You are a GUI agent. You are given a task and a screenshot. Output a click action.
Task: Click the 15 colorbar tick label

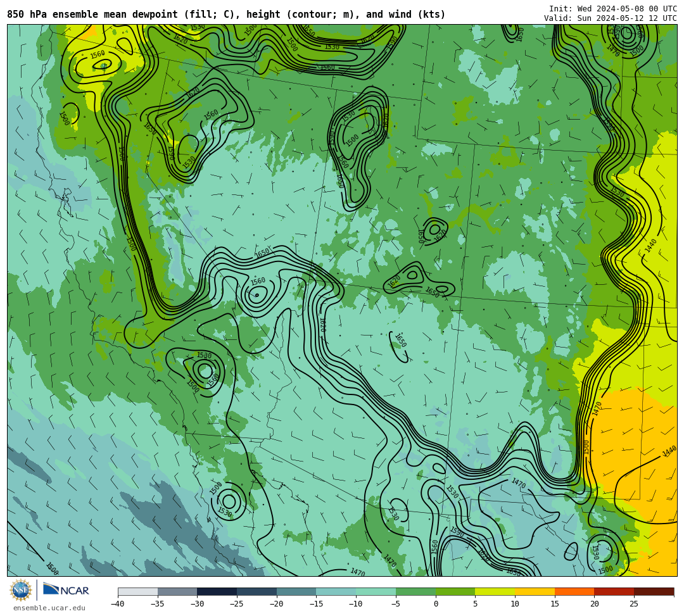554,604
